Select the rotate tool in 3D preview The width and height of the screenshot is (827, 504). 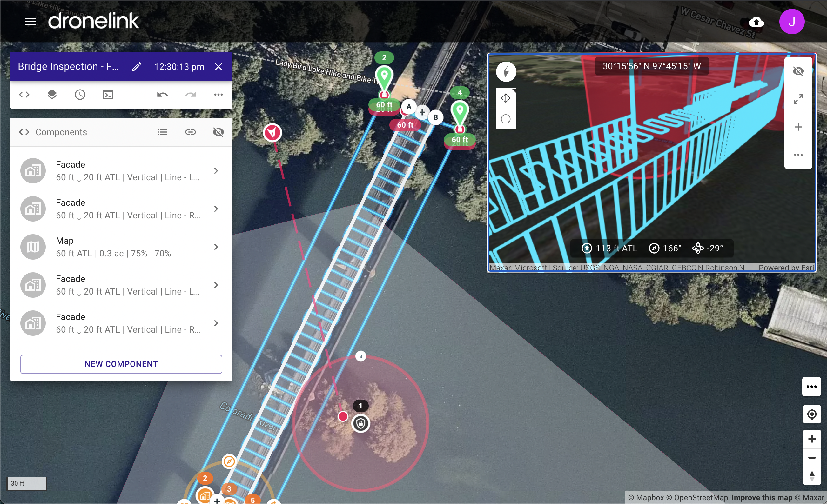click(506, 119)
